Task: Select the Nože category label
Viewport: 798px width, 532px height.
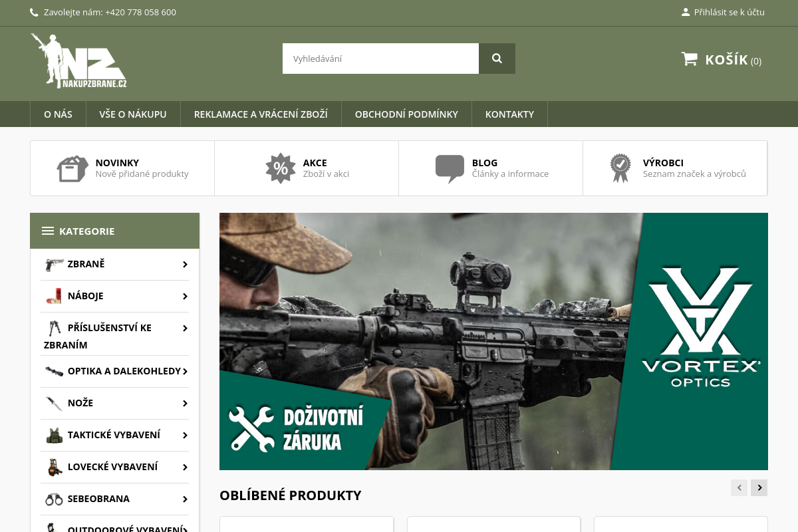Action: click(x=80, y=403)
